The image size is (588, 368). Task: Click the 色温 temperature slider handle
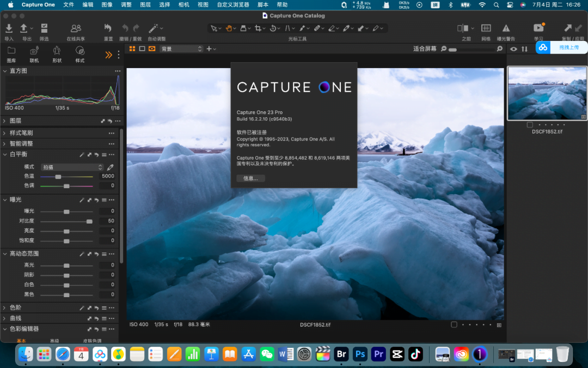(58, 177)
